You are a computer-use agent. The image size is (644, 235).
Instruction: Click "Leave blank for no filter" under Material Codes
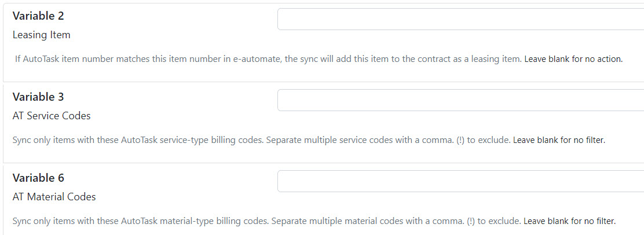click(x=569, y=221)
